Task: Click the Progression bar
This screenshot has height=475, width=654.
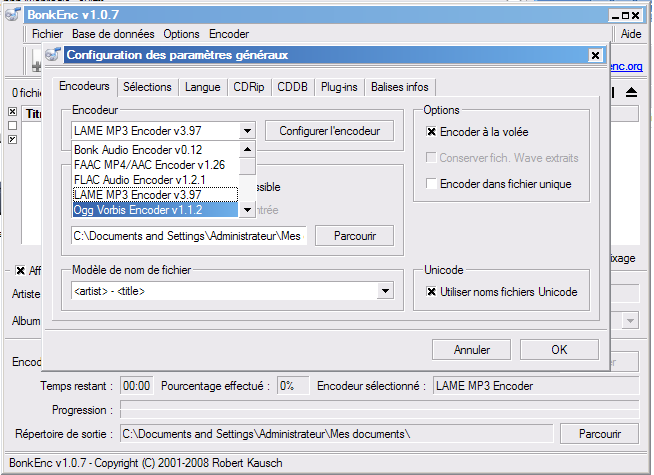Action: pyautogui.click(x=380, y=410)
